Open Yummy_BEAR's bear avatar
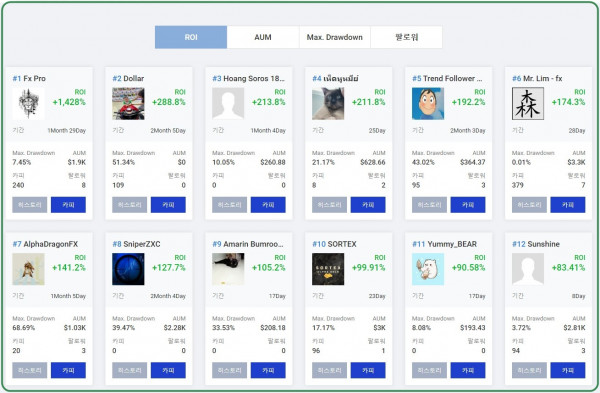The image size is (600, 393). (x=428, y=269)
